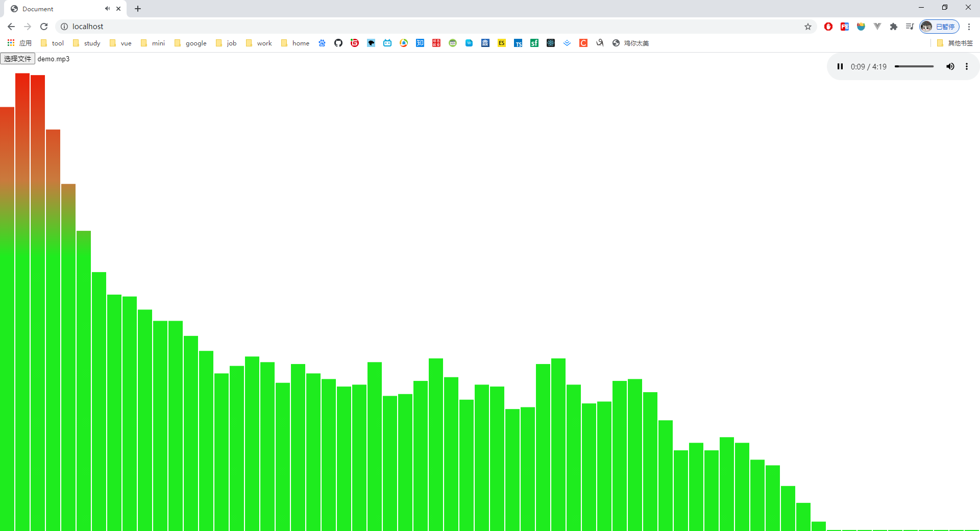Image resolution: width=980 pixels, height=531 pixels.
Task: Click the Vue devtools extension icon
Action: pos(877,27)
